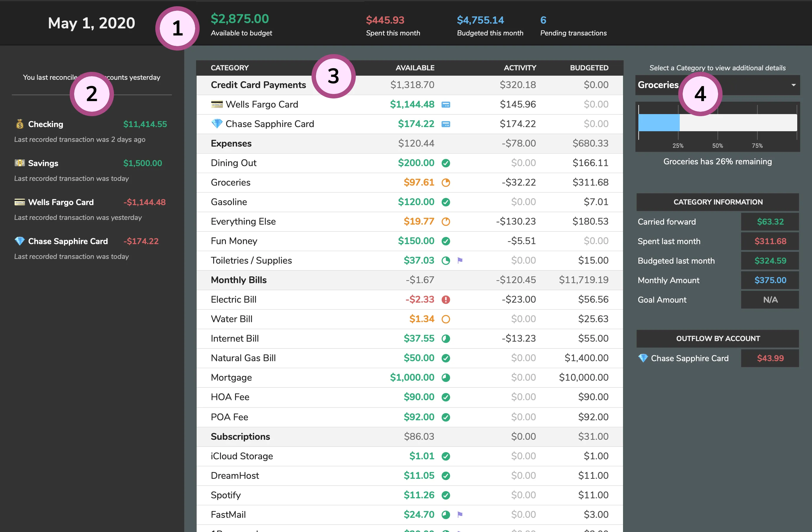The height and width of the screenshot is (532, 812).
Task: Click the pie chart icon beside Internet Bill
Action: point(446,338)
